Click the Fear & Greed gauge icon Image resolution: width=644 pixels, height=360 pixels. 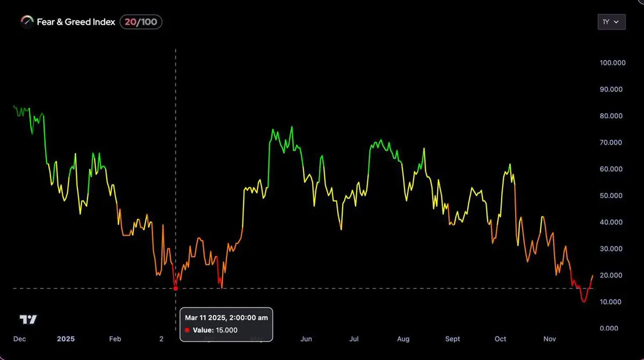pyautogui.click(x=27, y=21)
